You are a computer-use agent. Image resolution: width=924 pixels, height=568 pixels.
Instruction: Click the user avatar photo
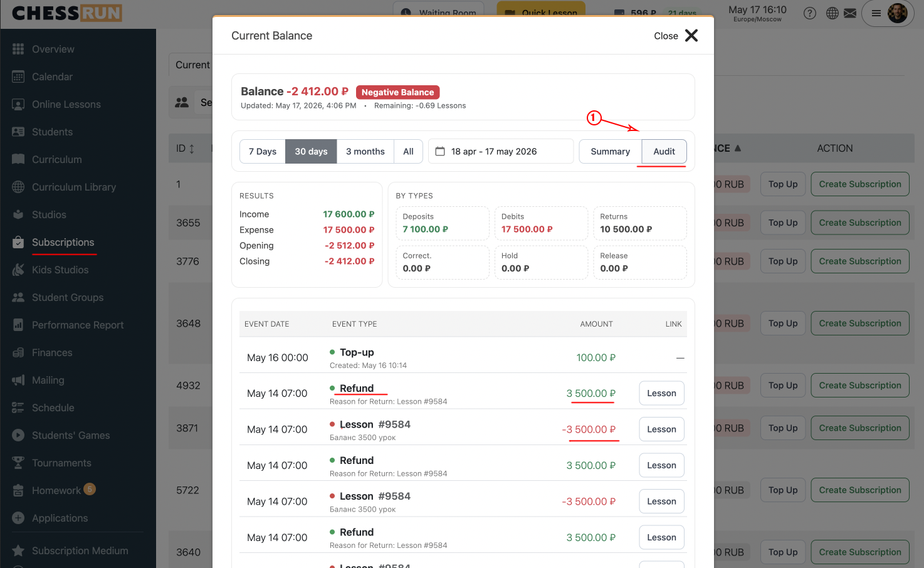[898, 13]
